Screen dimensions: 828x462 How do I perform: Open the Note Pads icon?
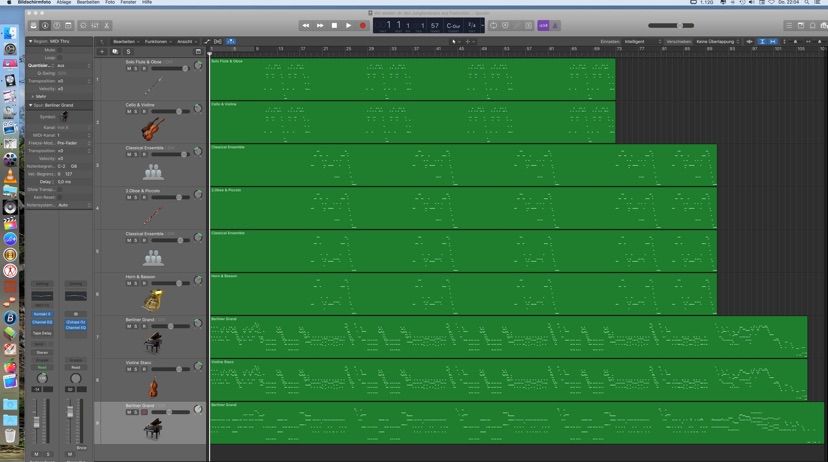pyautogui.click(x=801, y=25)
